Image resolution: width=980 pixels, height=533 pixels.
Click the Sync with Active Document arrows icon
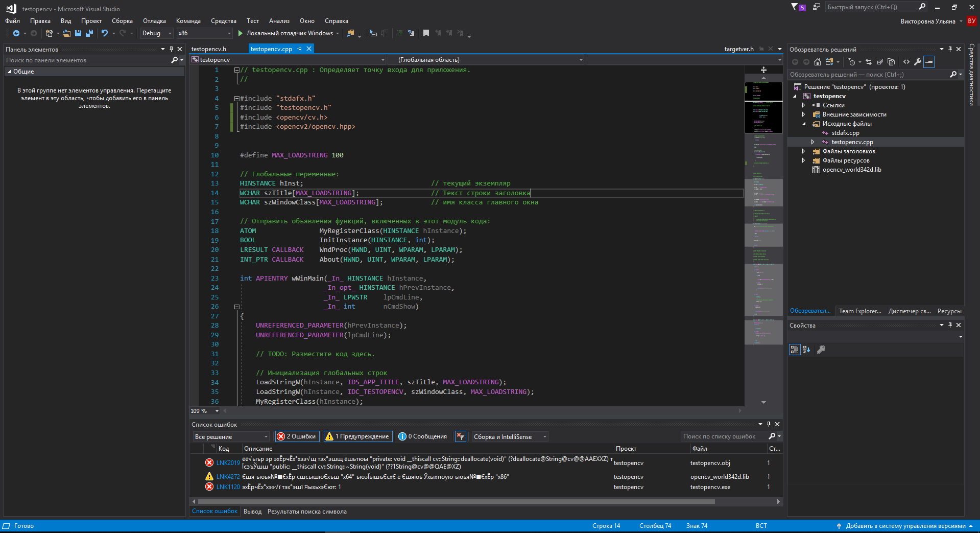[869, 62]
